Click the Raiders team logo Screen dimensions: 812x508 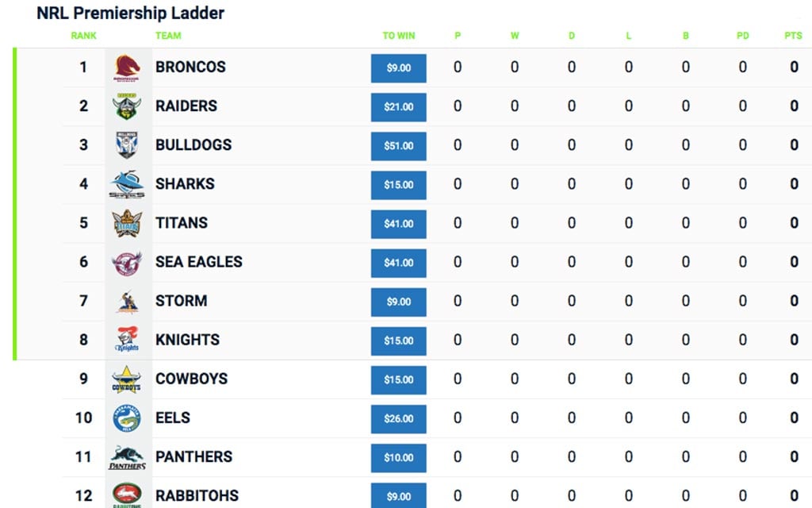127,106
